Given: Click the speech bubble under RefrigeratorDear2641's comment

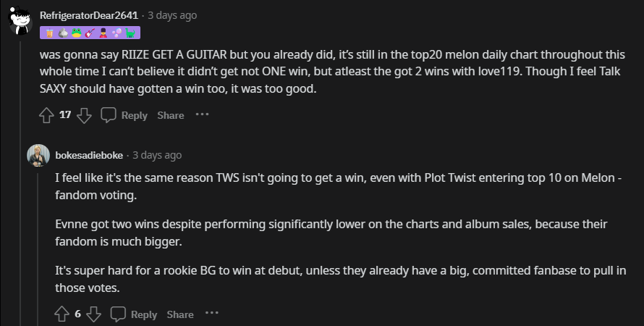Looking at the screenshot, I should point(109,115).
